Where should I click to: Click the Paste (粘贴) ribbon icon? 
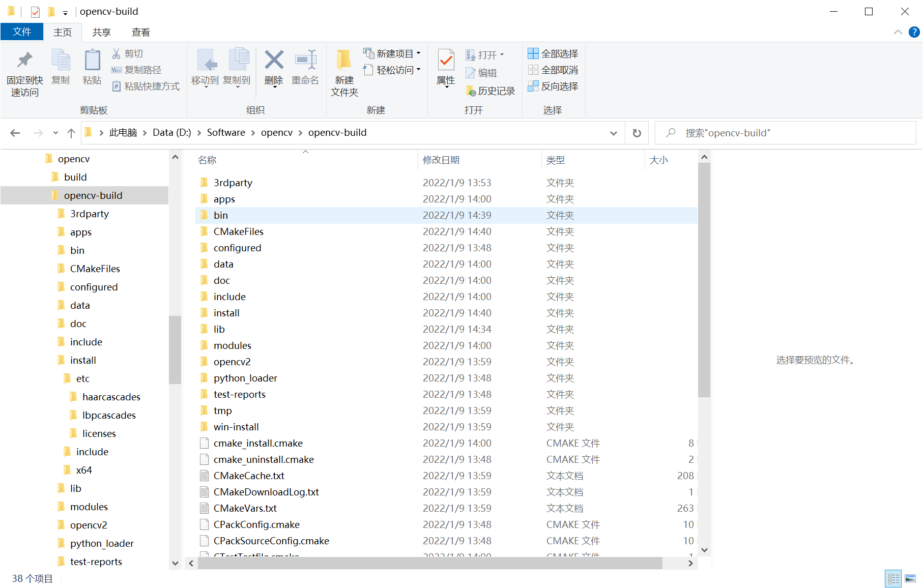(92, 67)
